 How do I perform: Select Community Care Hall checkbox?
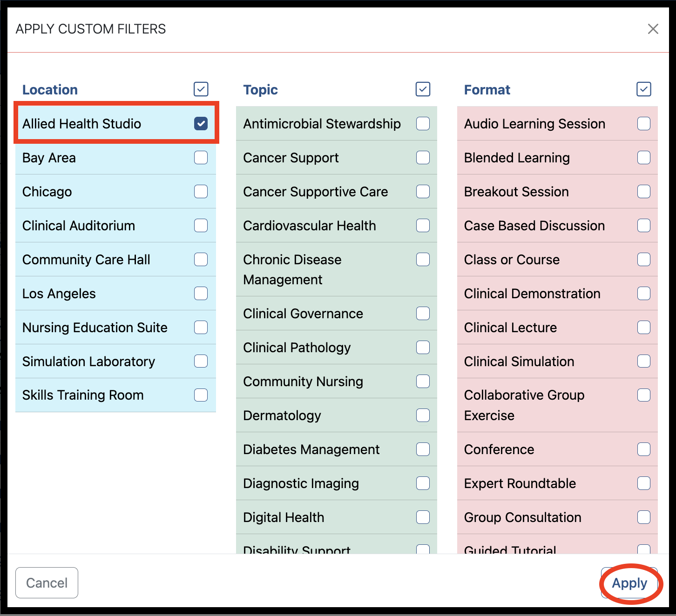click(201, 260)
